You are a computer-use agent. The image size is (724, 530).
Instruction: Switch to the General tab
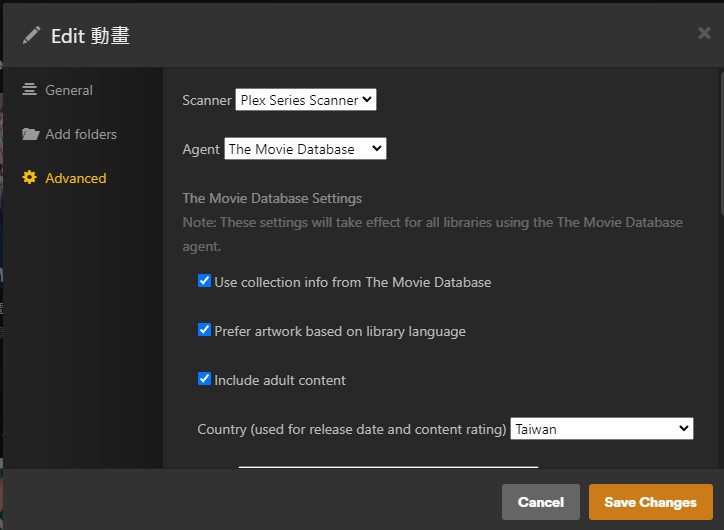click(68, 90)
